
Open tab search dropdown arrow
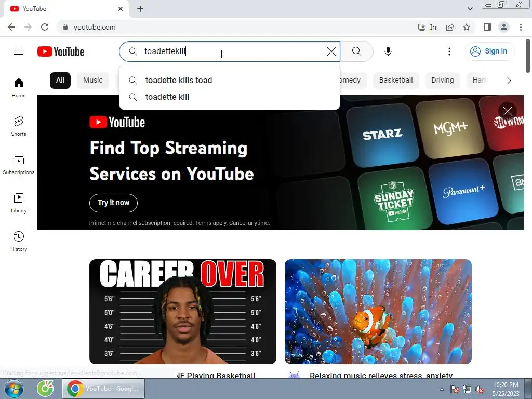pos(470,9)
